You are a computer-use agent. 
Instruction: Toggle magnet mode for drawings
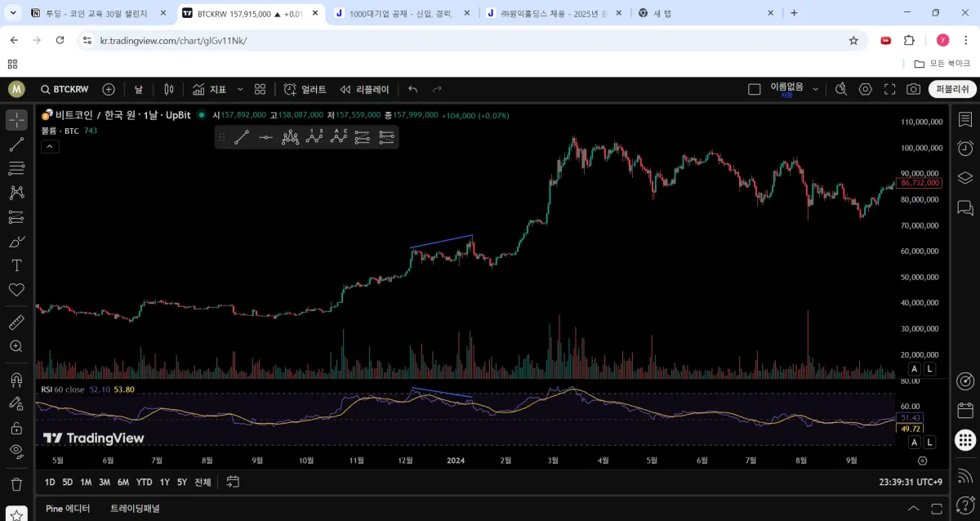pyautogui.click(x=16, y=380)
